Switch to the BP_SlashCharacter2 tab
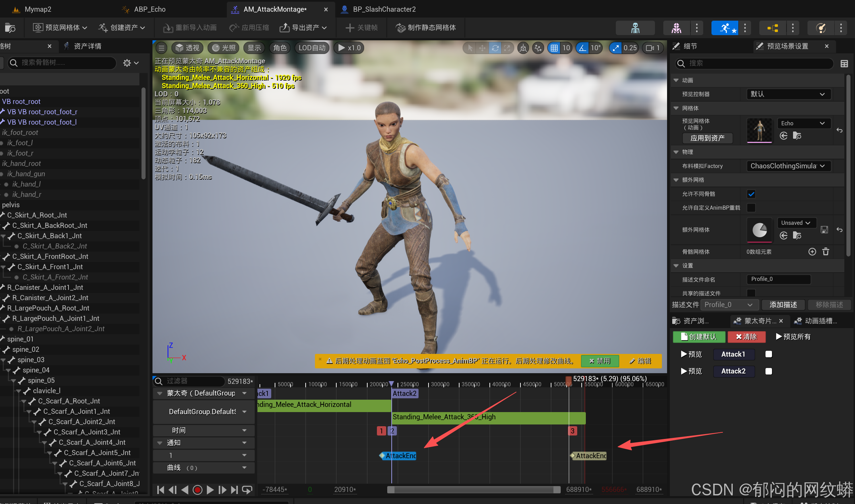Screen dimensions: 855x504 coord(384,9)
